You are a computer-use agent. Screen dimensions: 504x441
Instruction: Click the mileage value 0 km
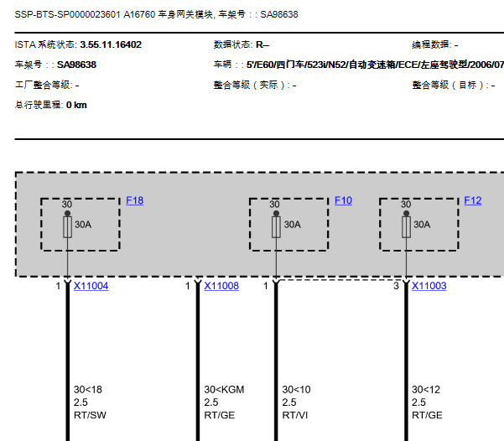[76, 105]
